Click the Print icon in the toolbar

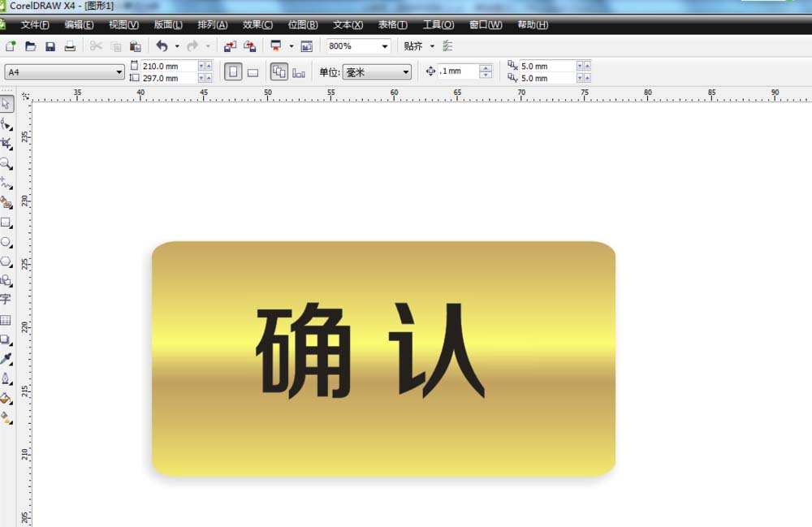coord(70,46)
